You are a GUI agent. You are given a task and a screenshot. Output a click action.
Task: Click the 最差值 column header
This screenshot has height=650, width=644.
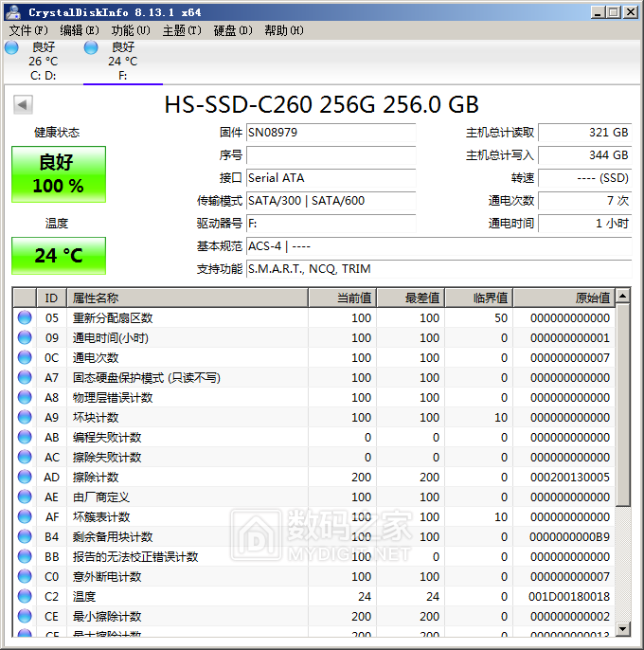(x=411, y=298)
